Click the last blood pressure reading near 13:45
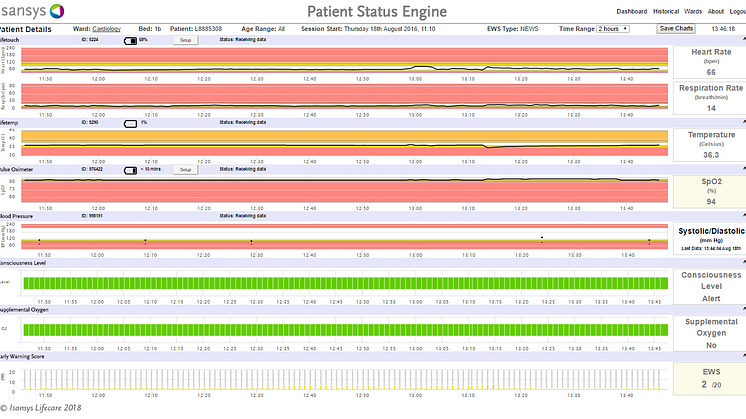The width and height of the screenshot is (746, 419). (649, 242)
